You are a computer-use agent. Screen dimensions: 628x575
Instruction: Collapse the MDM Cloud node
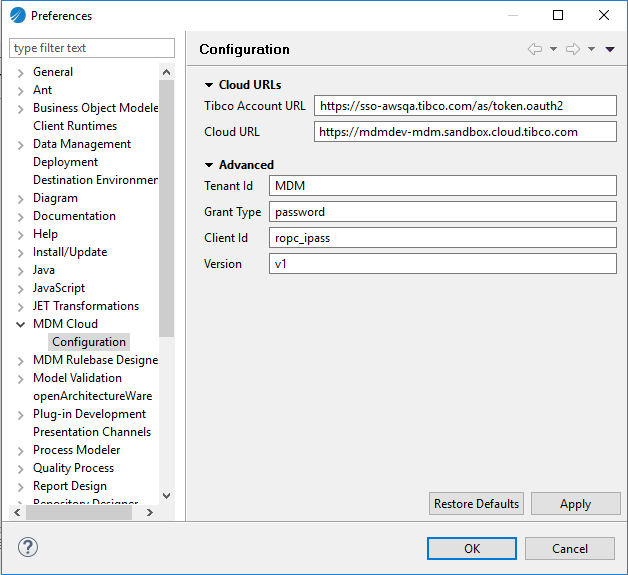click(x=20, y=324)
